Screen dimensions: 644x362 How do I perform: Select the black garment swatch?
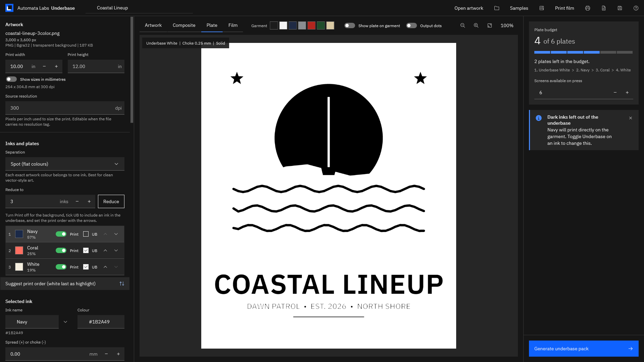pyautogui.click(x=274, y=25)
